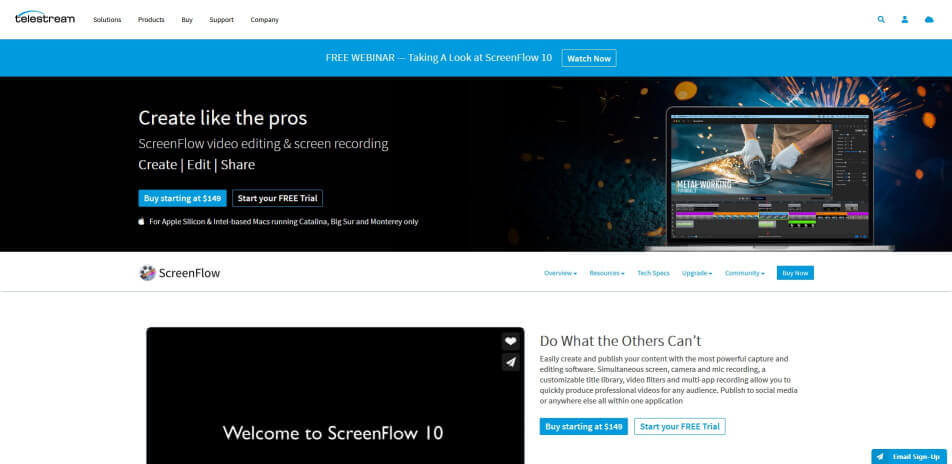The height and width of the screenshot is (464, 952).
Task: Click the ScreenFlow product logo icon
Action: pyautogui.click(x=148, y=273)
